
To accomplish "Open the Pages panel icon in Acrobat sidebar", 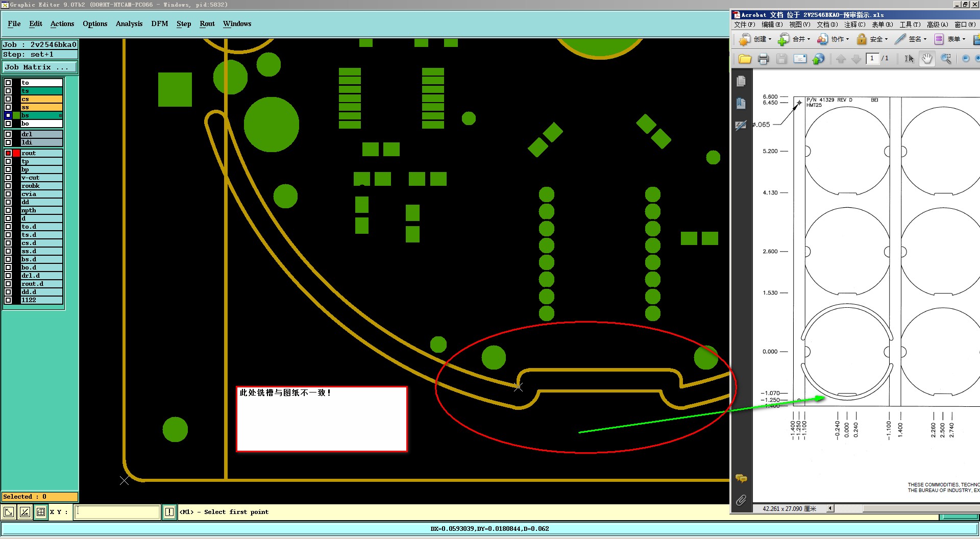I will tap(741, 81).
